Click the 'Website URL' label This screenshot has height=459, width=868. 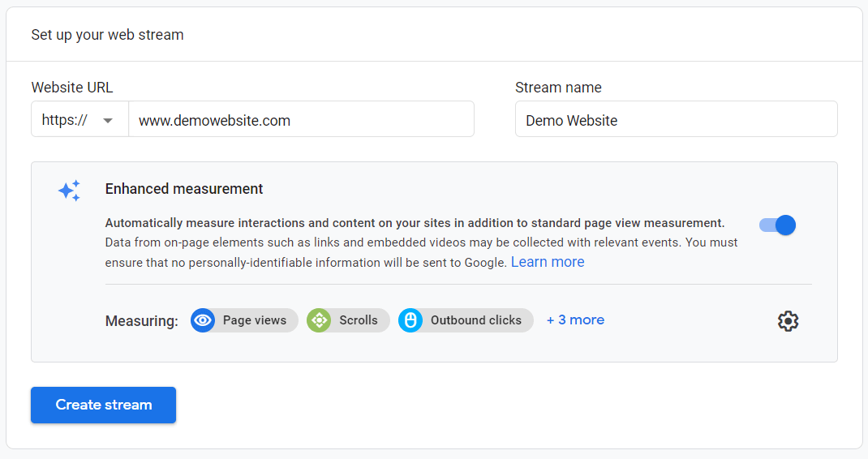click(72, 88)
